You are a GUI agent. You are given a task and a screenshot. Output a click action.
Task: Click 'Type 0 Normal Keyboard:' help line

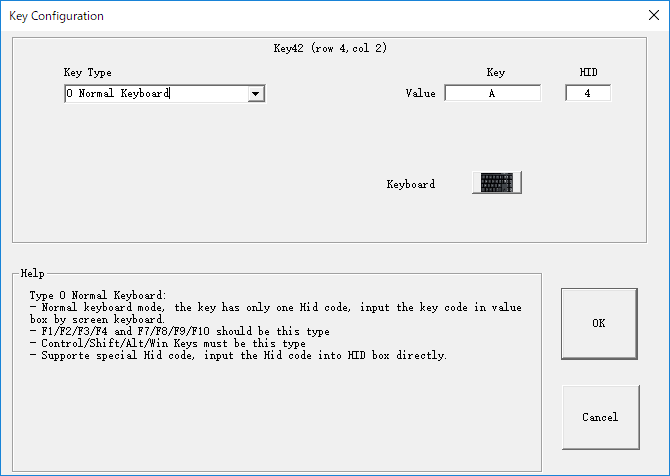tap(98, 295)
